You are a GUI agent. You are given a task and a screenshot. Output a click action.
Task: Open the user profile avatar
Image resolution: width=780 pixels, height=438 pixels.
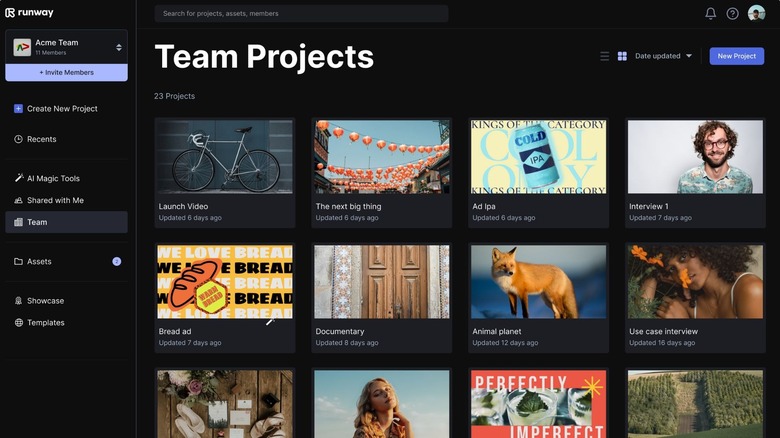coord(756,13)
